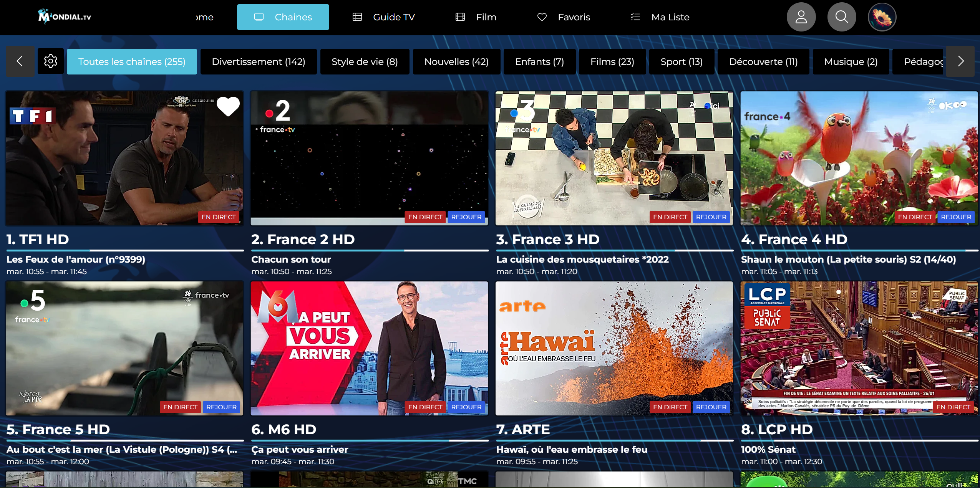Click the title '5. France 5 HD'
Viewport: 980px width, 488px height.
(x=58, y=429)
